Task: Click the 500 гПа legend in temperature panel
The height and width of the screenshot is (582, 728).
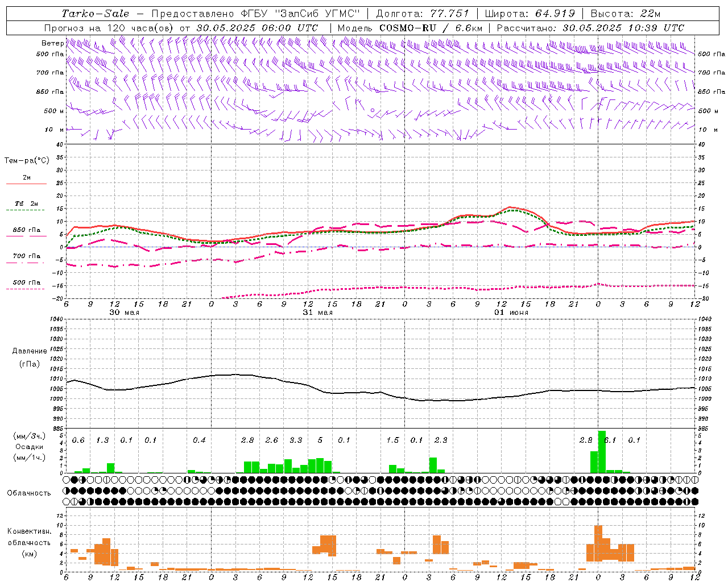Action: (27, 282)
